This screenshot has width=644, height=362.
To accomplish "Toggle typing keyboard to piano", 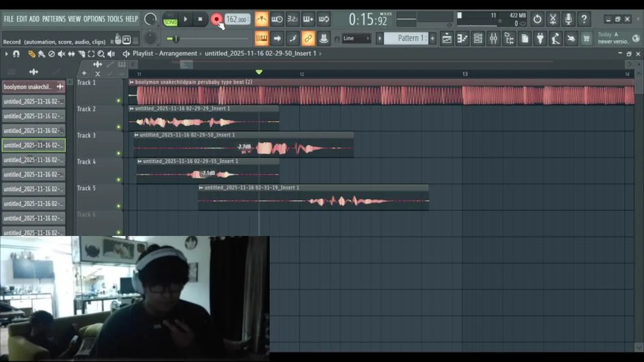I will point(261,38).
